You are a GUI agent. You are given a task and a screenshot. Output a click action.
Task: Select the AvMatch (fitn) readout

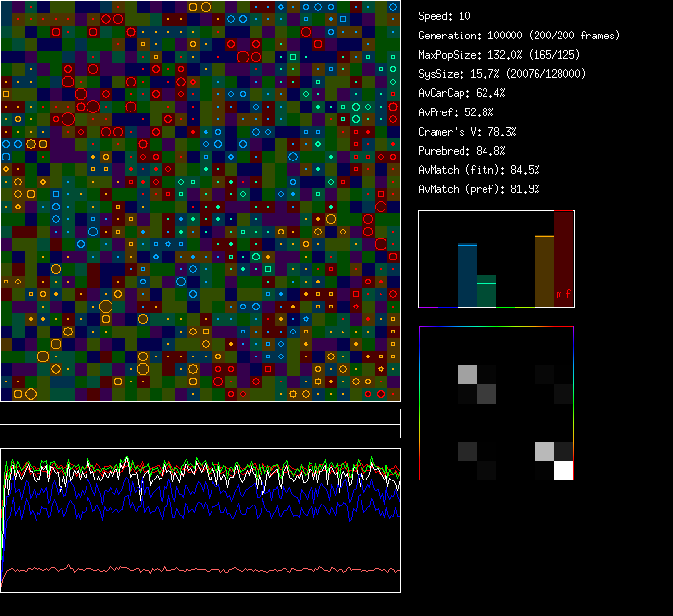(479, 170)
